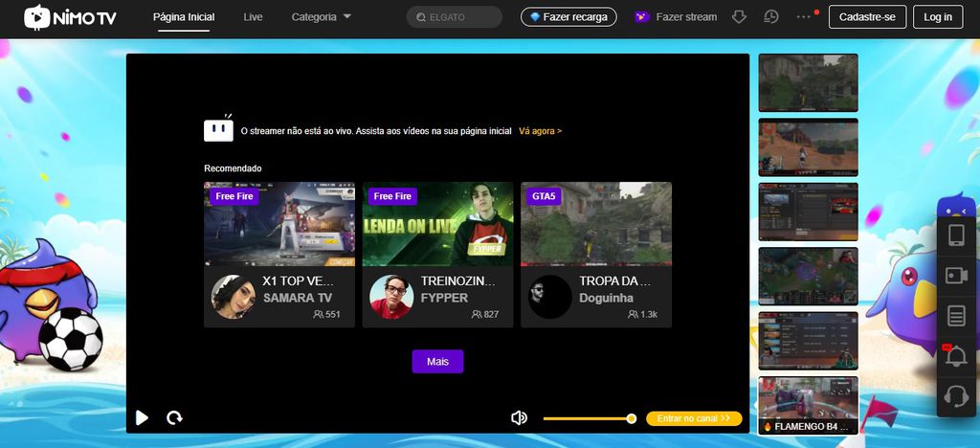Image resolution: width=980 pixels, height=448 pixels.
Task: Click the notification bell icon in side panel
Action: pos(956,355)
